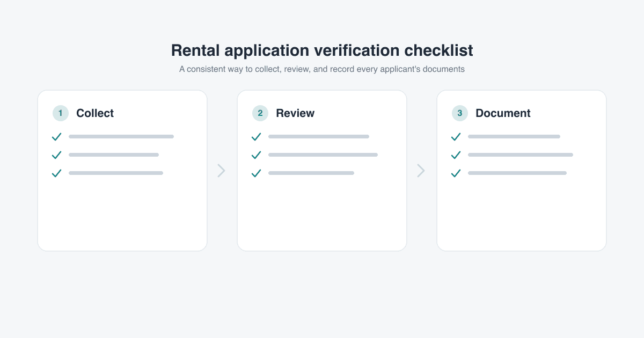The image size is (644, 338).
Task: Tap the bottom checkmark in the Document card
Action: point(456,173)
